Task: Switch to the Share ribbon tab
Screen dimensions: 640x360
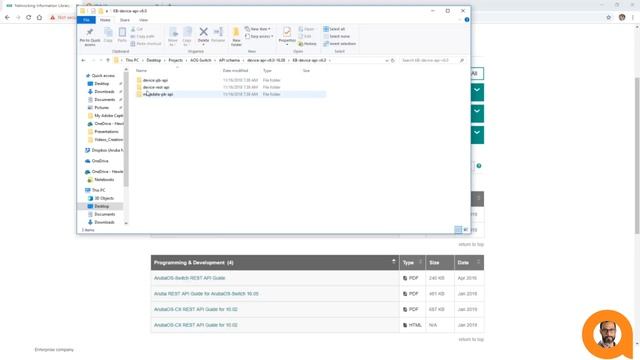Action: click(x=124, y=20)
